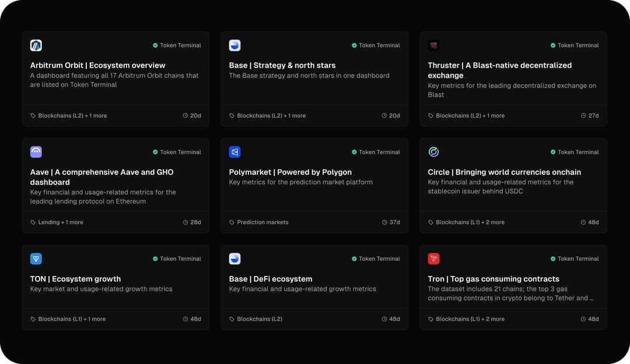This screenshot has height=364, width=630.
Task: Click the Base logo on DeFi ecosystem card
Action: (x=235, y=259)
